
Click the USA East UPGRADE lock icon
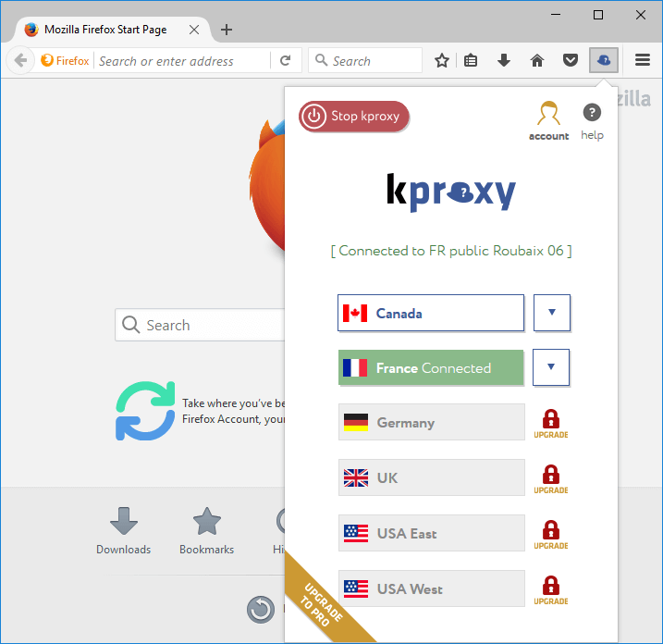[550, 535]
